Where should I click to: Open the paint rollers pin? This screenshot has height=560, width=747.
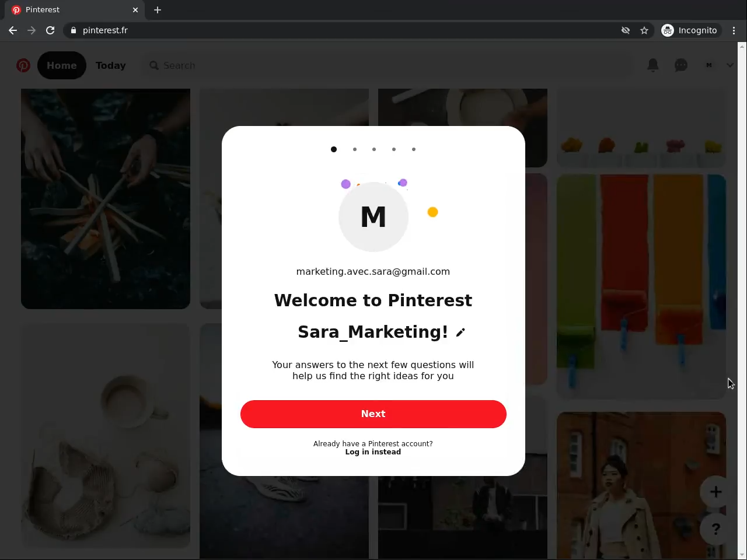coord(641,287)
